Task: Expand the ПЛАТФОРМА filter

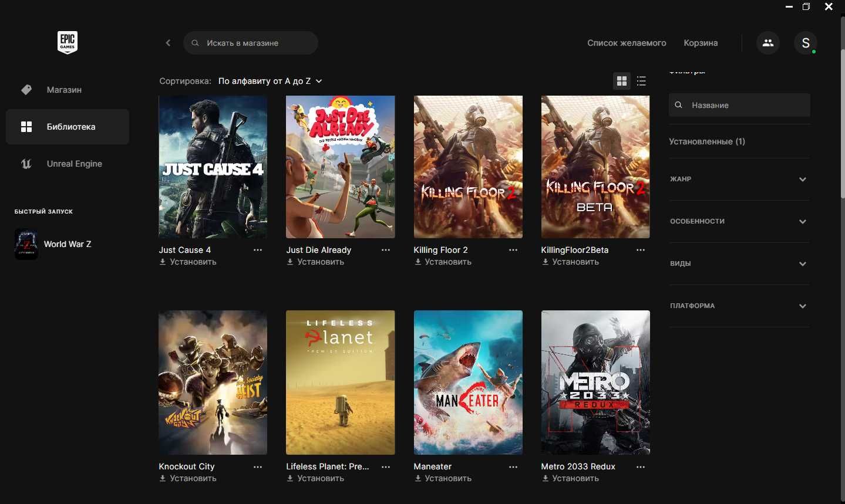Action: (739, 306)
